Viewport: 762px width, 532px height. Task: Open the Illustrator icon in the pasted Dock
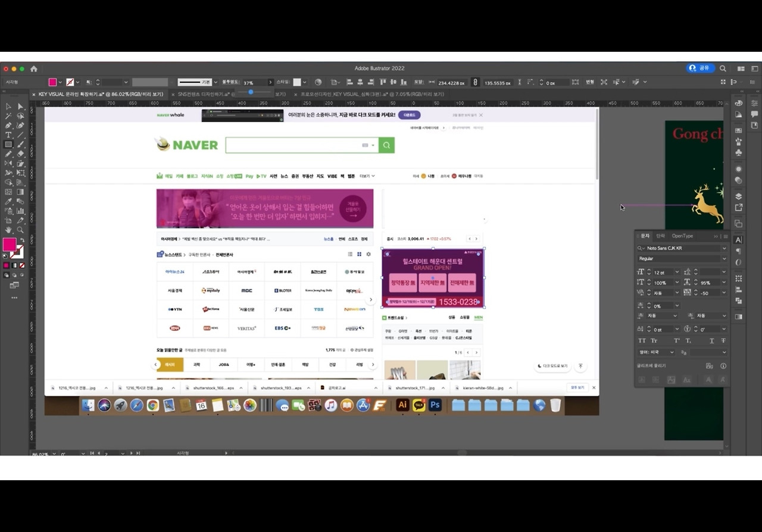[402, 405]
